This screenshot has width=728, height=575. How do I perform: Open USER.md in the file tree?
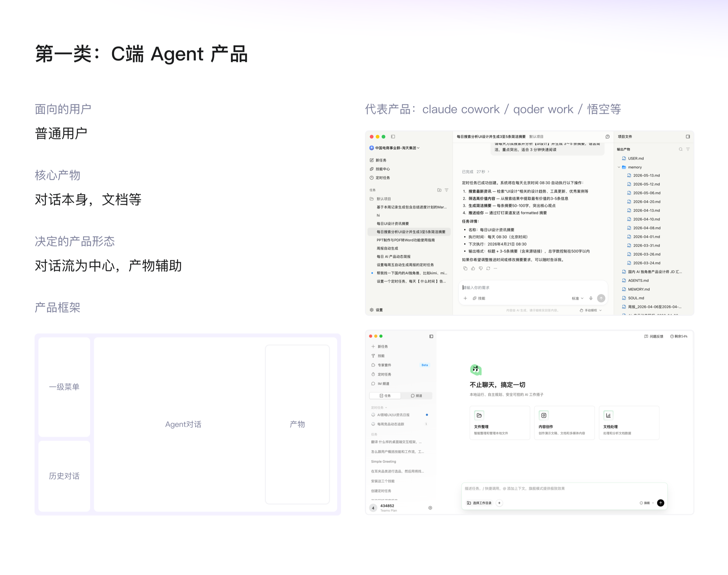pyautogui.click(x=633, y=158)
